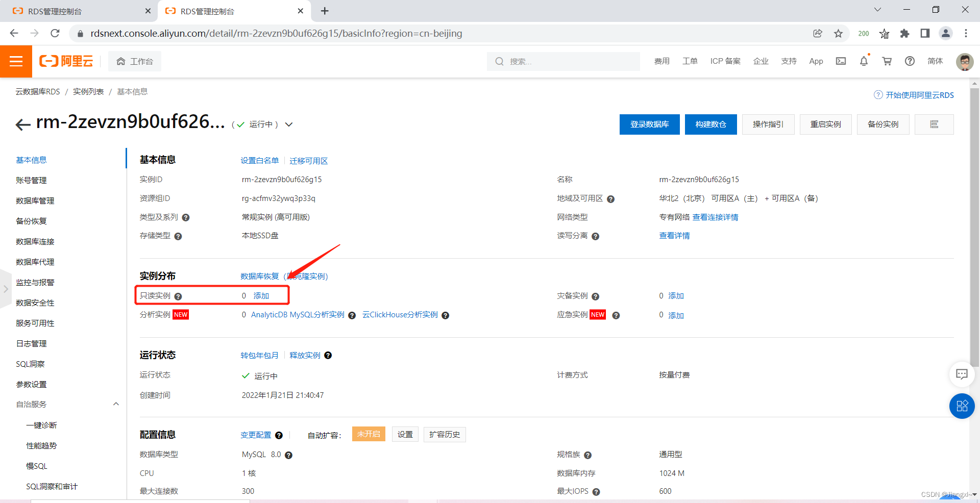Click 添加 next to 只读实例
The width and height of the screenshot is (980, 503).
point(261,296)
